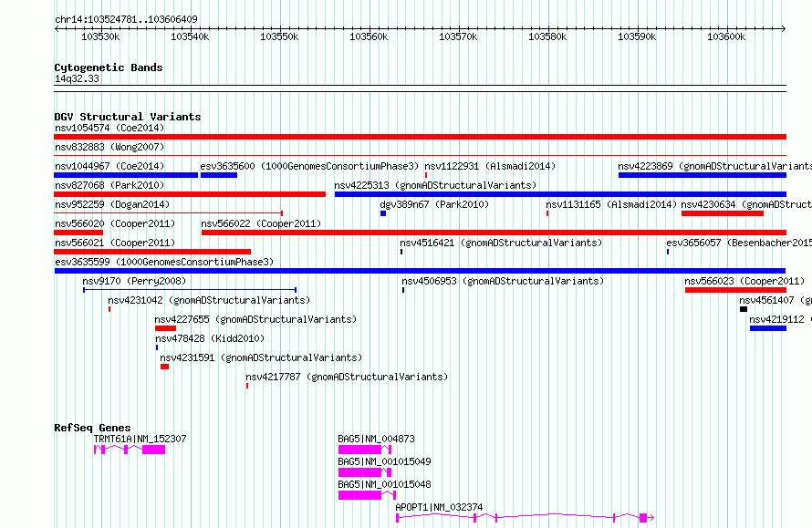Select the nsv4223869 gnomAD variant label
The width and height of the screenshot is (812, 528).
pyautogui.click(x=714, y=166)
